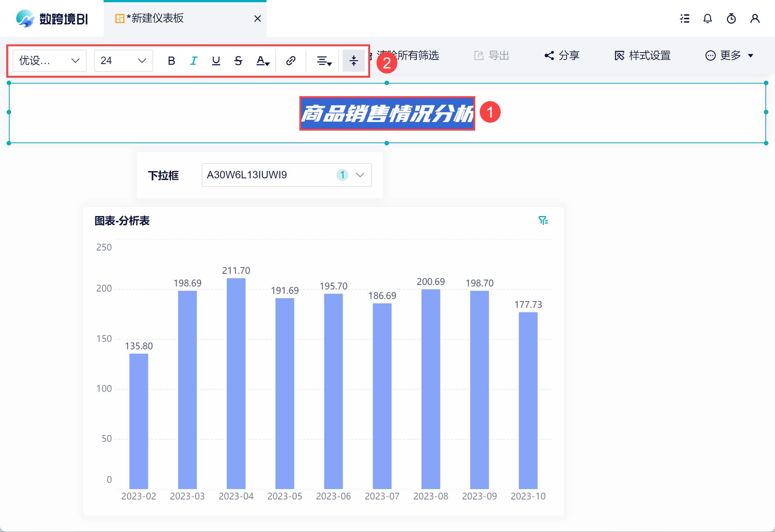Open the notifications bell
Screen dimensions: 775x532
(x=708, y=18)
